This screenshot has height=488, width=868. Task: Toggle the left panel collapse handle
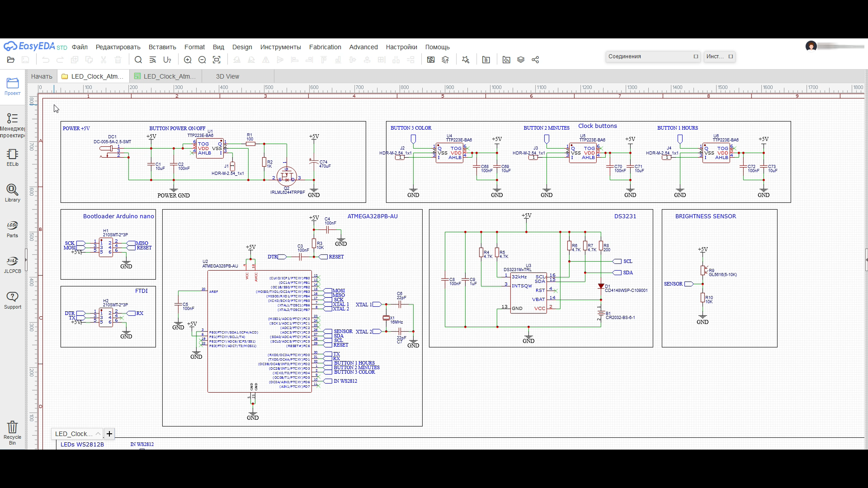pos(26,260)
